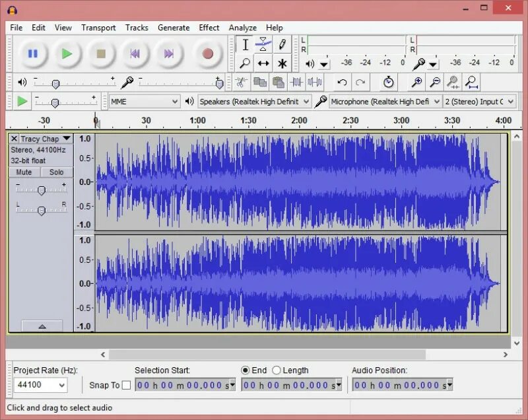Skip to start of track
Viewport: 528px width, 420px height.
(x=135, y=53)
